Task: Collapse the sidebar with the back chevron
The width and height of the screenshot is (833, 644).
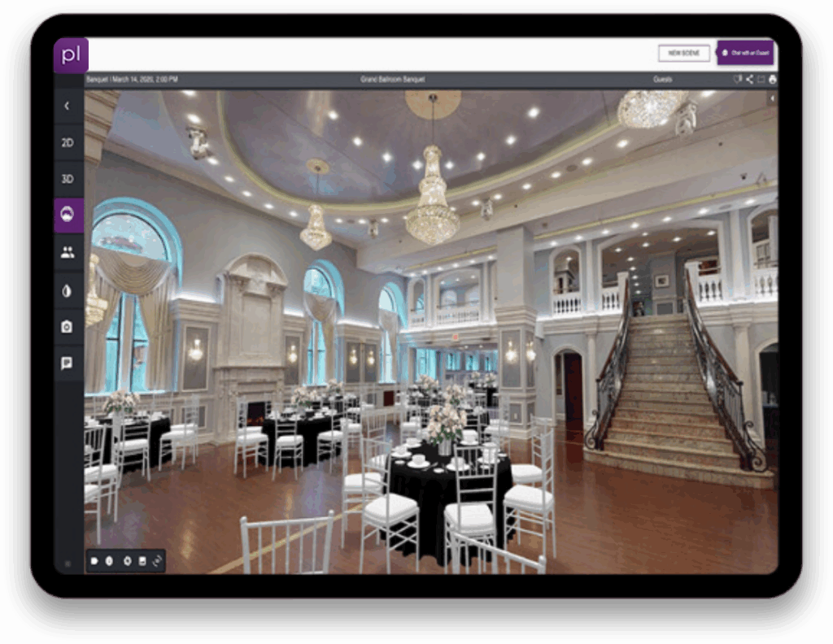Action: [x=68, y=106]
